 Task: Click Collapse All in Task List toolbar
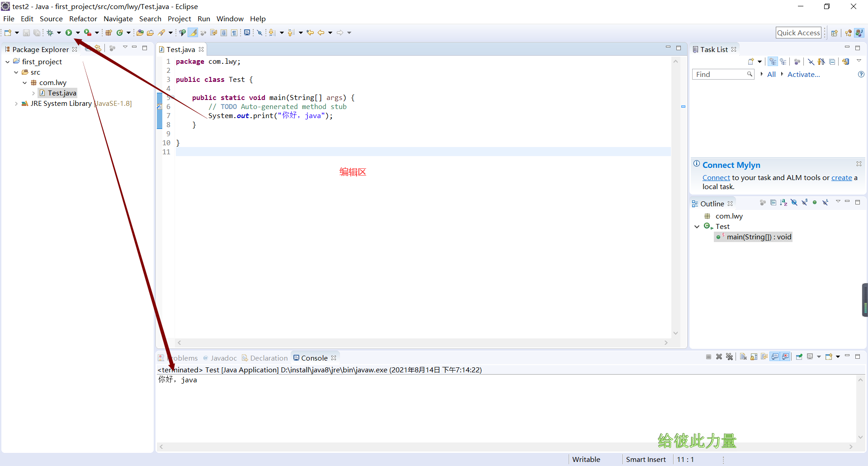[832, 62]
